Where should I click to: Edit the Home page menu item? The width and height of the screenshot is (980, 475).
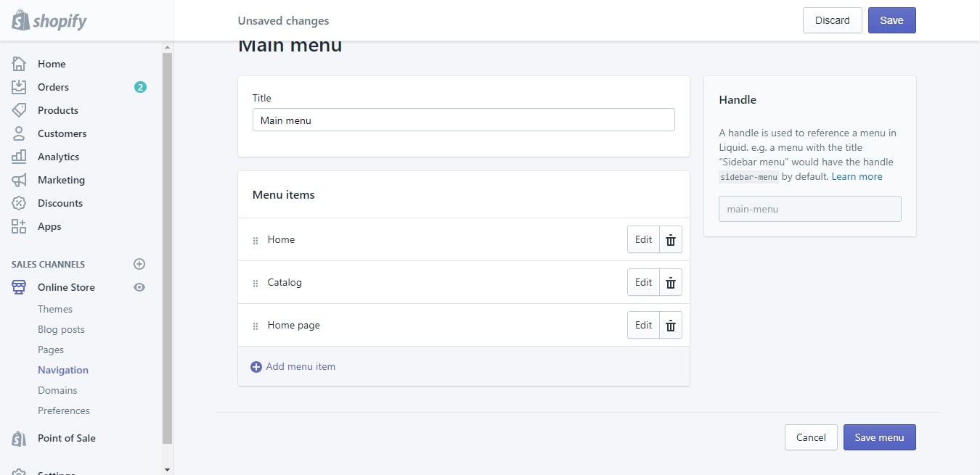[x=643, y=325]
